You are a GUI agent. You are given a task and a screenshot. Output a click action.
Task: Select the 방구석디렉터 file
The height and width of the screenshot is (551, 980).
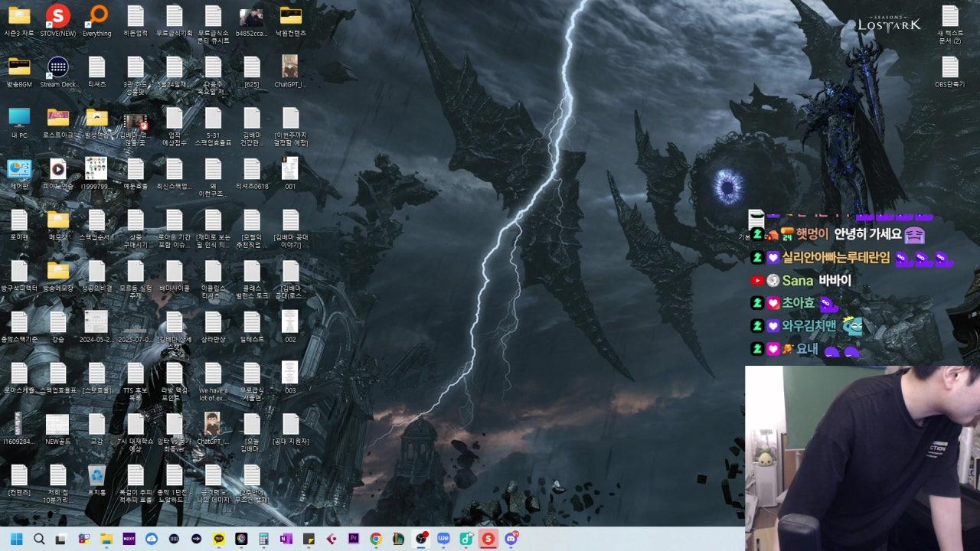pos(19,275)
